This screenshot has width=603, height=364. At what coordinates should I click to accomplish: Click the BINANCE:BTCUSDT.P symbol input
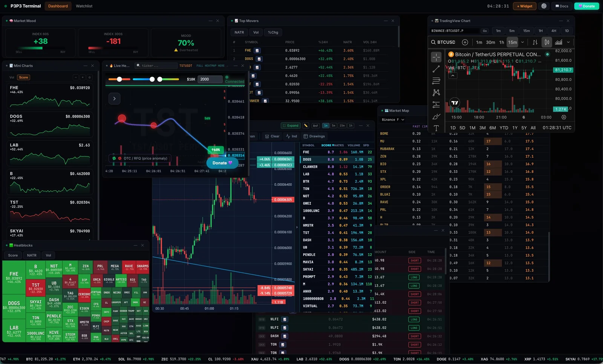[x=455, y=31]
